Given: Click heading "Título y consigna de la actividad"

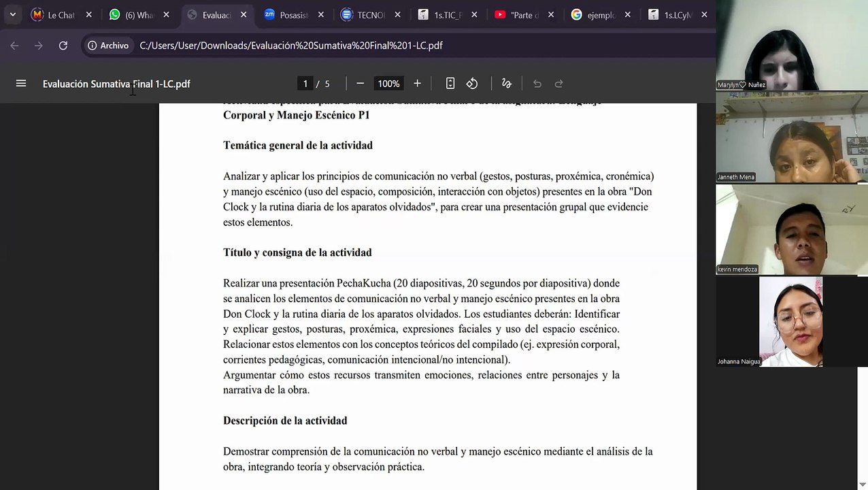Looking at the screenshot, I should [297, 252].
